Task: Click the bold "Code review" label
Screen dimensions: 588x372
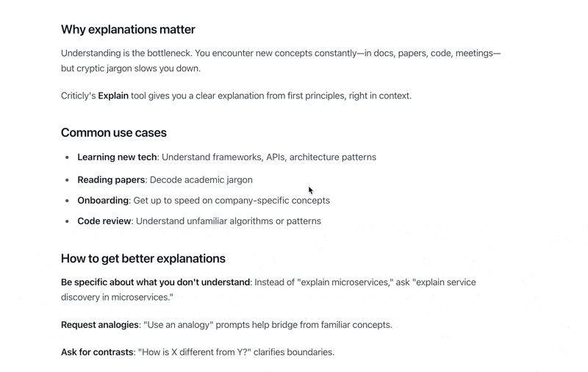Action: coord(104,221)
